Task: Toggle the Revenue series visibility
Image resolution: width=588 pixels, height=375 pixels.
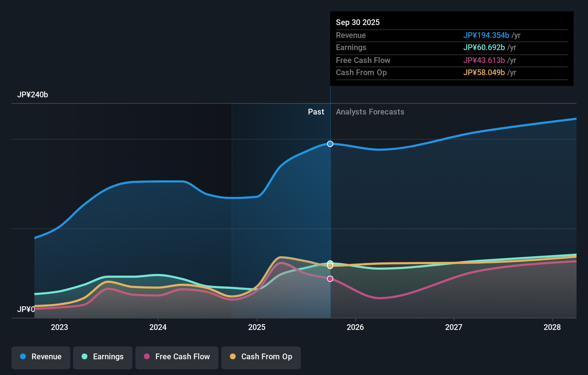Action: coord(40,357)
